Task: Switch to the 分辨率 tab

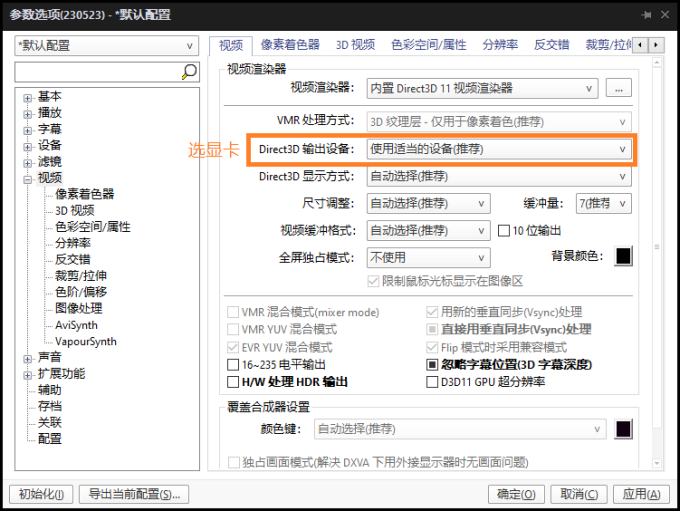Action: pyautogui.click(x=500, y=45)
